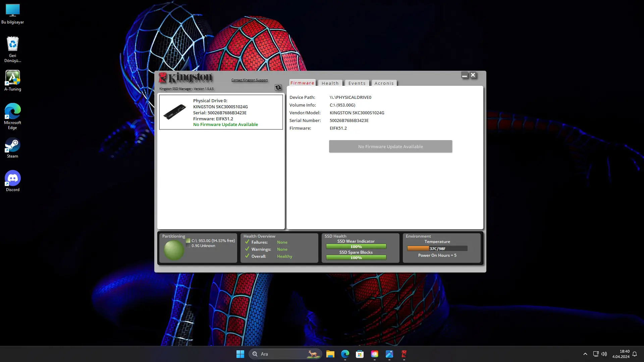Click the Kingston SSD Manager taskbar icon
This screenshot has height=362, width=644.
pyautogui.click(x=404, y=354)
